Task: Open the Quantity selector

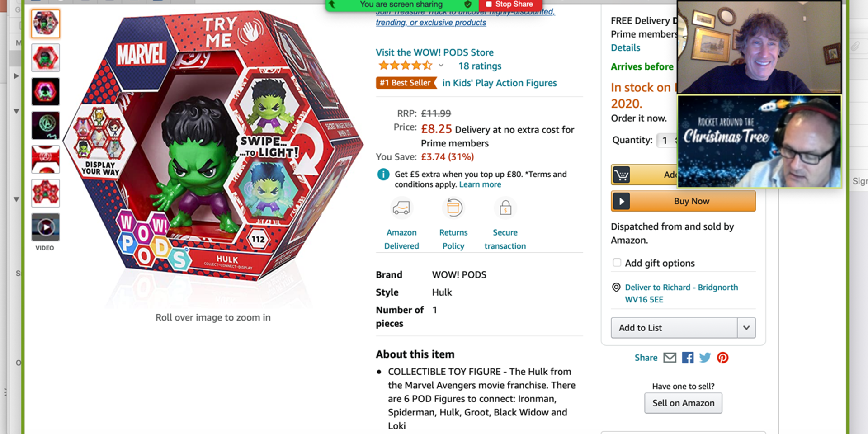Action: click(667, 140)
